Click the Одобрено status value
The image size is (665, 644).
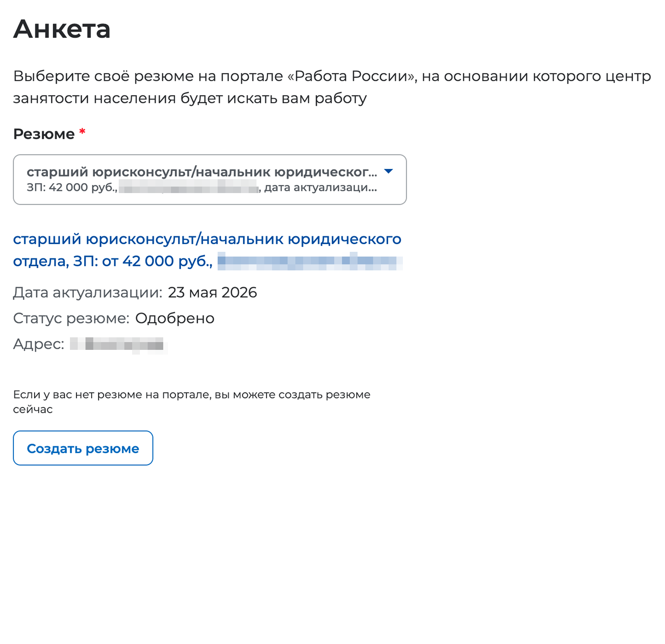175,318
